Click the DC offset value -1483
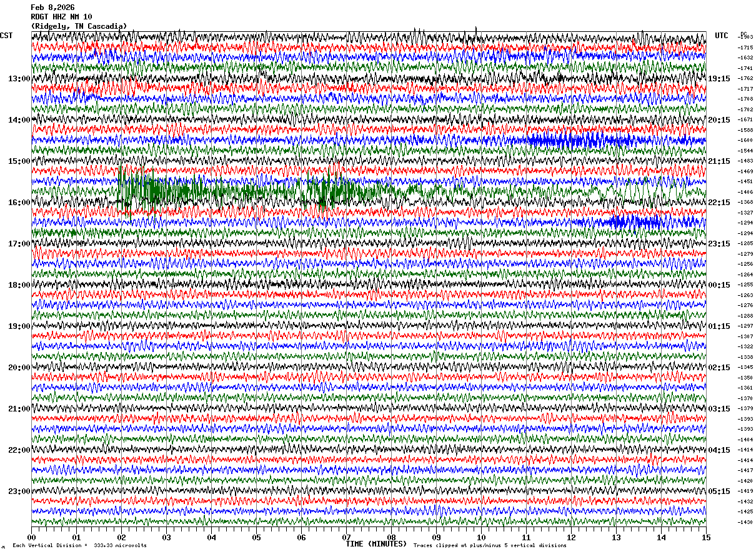This screenshot has height=554, width=756. pos(745,161)
